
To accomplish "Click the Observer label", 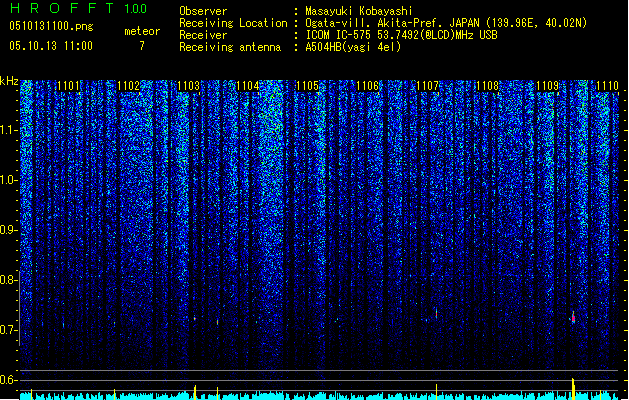I will [x=203, y=11].
